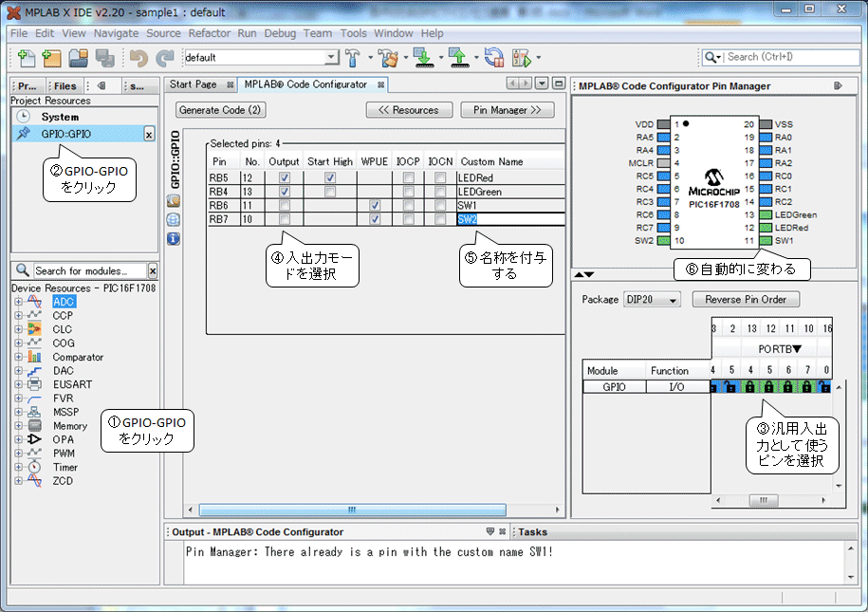Toggle WPUE checkbox for RB6
This screenshot has height=612, width=868.
tap(375, 206)
